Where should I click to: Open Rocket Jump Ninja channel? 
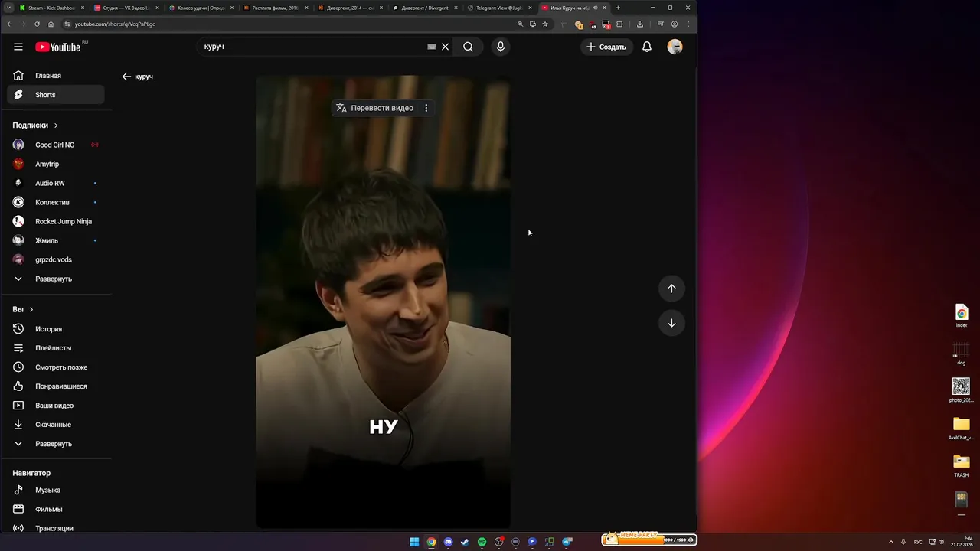tap(56, 221)
